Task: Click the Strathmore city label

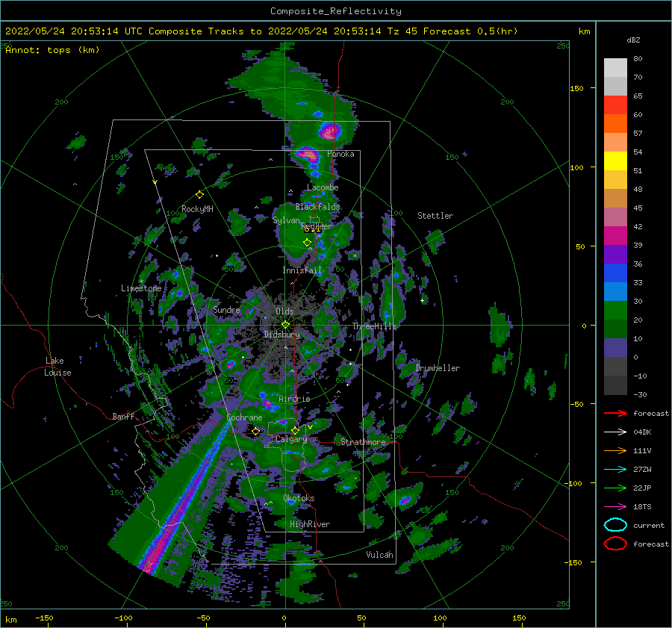Action: tap(363, 442)
